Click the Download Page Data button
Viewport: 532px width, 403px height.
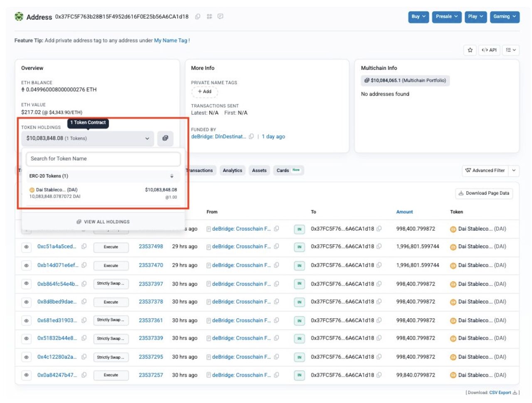(x=484, y=193)
